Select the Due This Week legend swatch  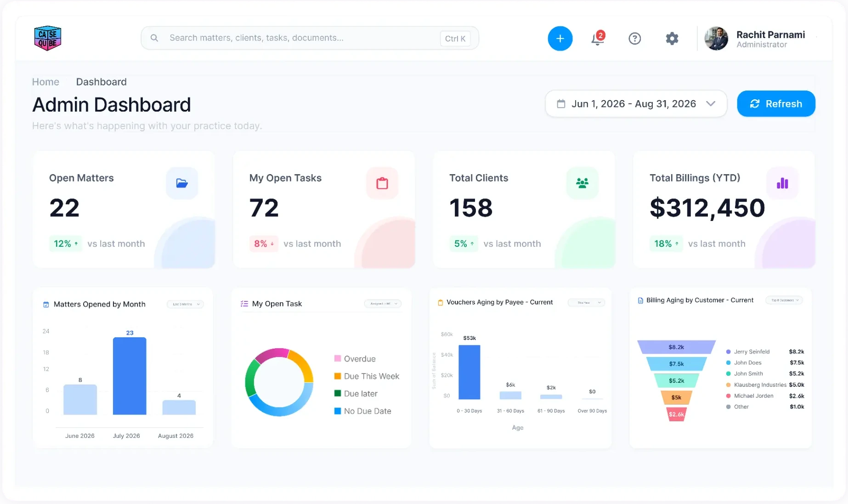(x=338, y=376)
